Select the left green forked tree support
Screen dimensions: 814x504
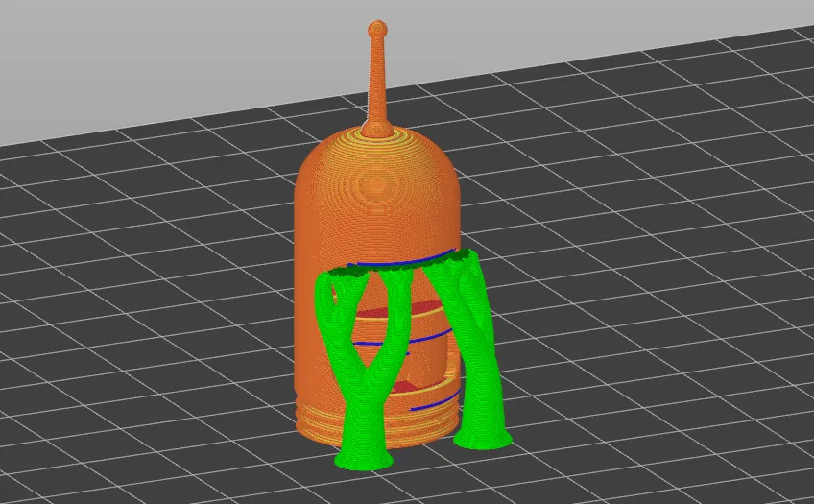[x=364, y=372]
